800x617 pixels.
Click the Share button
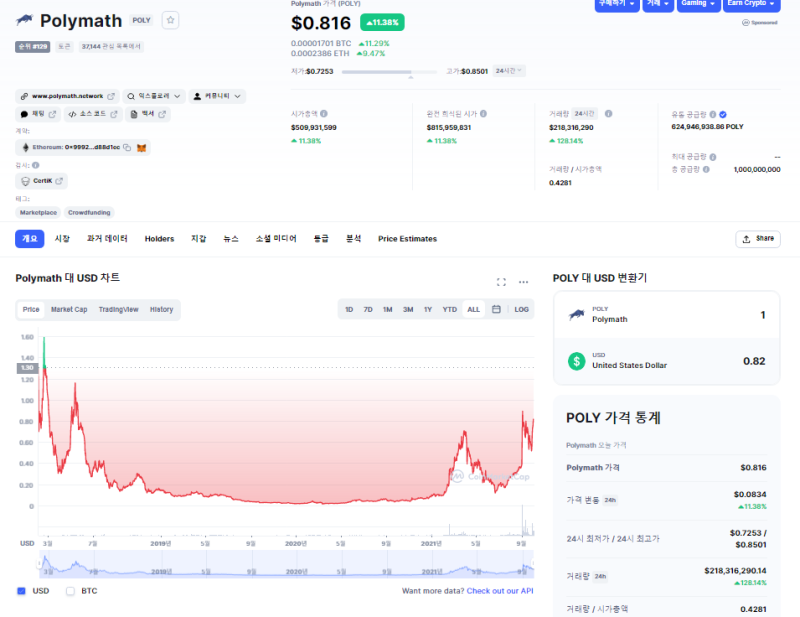pyautogui.click(x=758, y=239)
